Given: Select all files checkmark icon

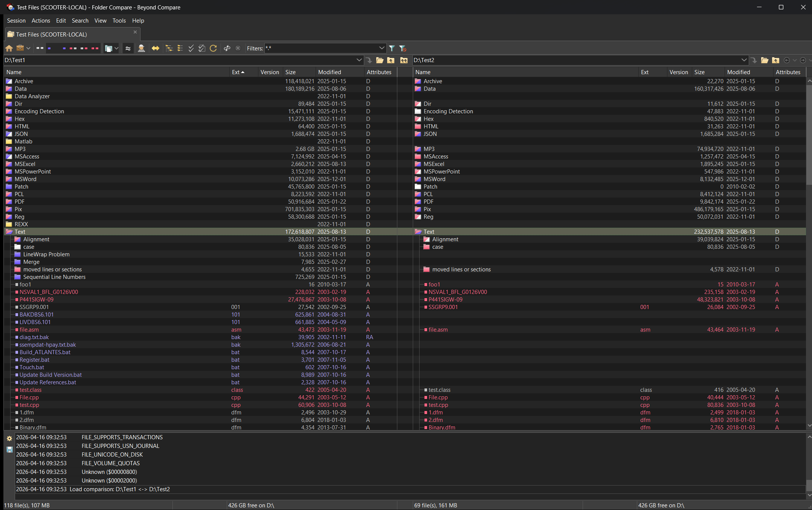Looking at the screenshot, I should point(191,48).
